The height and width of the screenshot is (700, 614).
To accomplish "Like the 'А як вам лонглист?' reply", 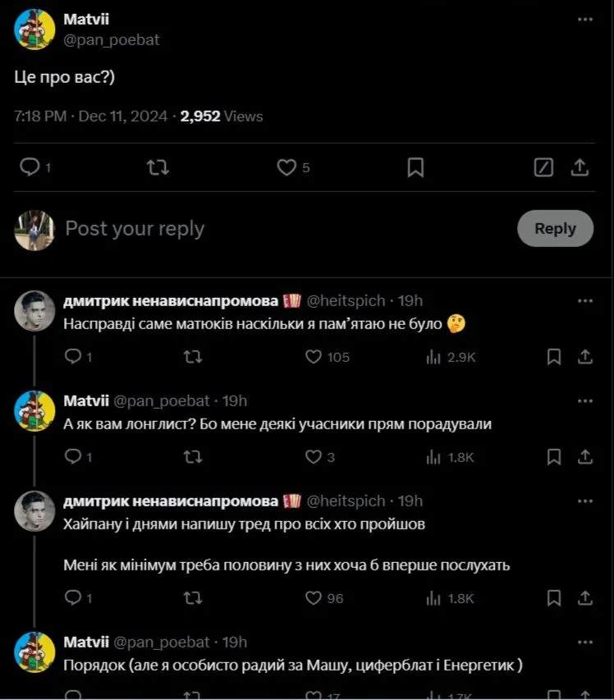I will [x=314, y=457].
